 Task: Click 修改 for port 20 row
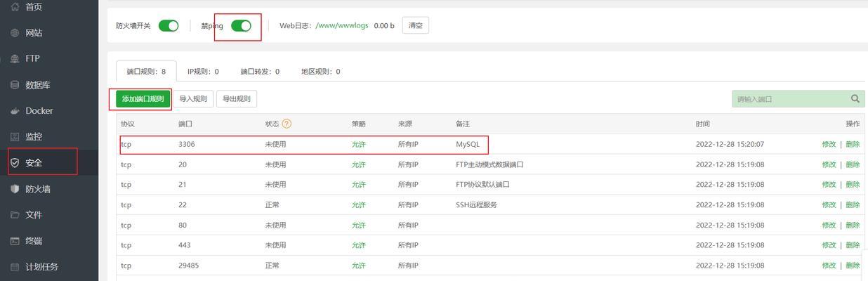tap(829, 165)
